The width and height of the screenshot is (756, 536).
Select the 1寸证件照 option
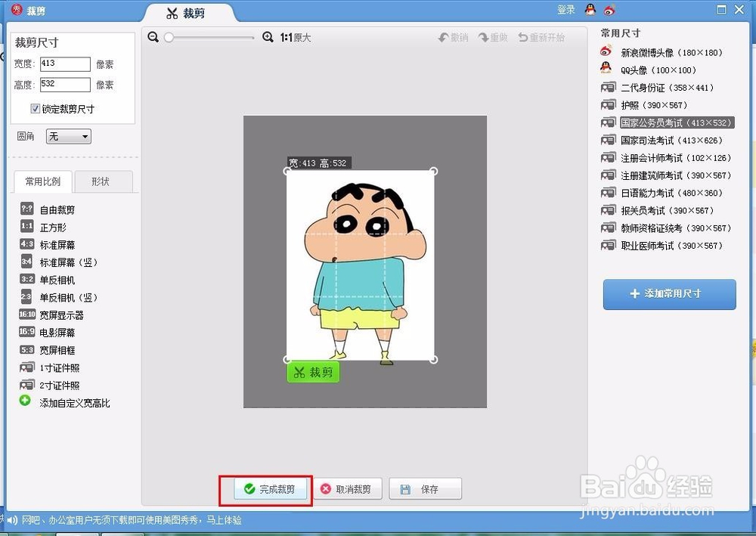(50, 367)
